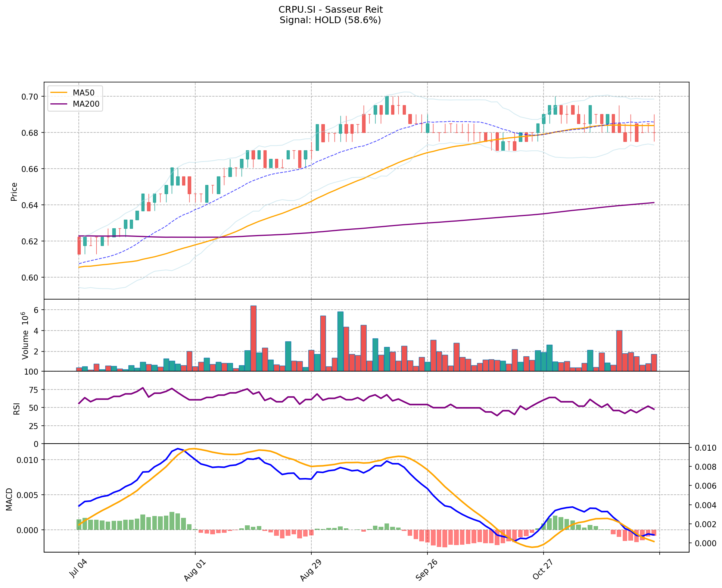Screen dimensions: 722x588
Task: Click the RSI y-axis label
Action: (16, 409)
